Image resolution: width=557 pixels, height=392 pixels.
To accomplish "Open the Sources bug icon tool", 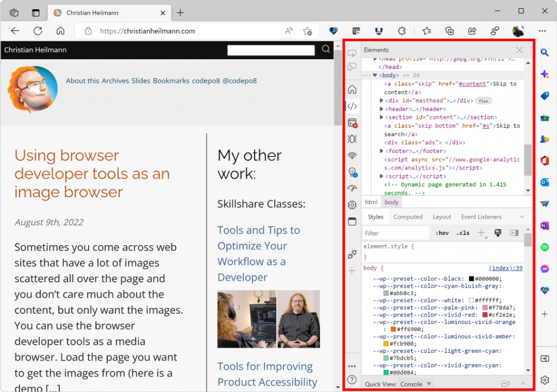I will coord(352,139).
